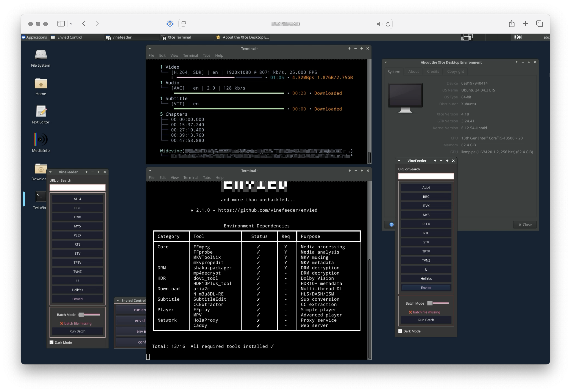Click the reload page icon in address bar

point(388,24)
